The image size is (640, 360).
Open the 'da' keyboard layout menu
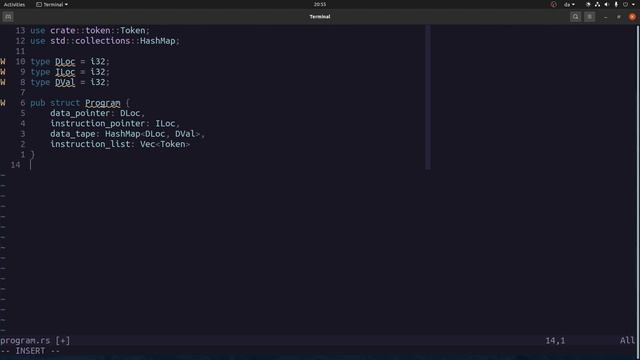569,4
